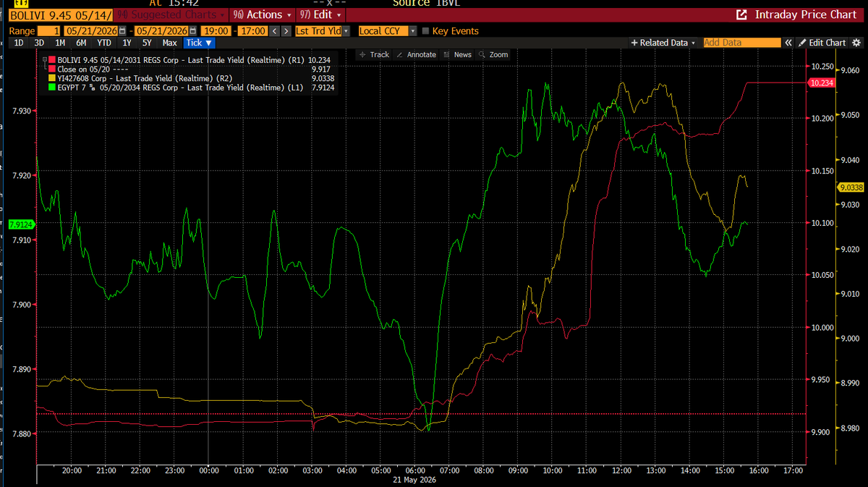Click the 7.930 left axis label
The width and height of the screenshot is (868, 487).
click(22, 111)
